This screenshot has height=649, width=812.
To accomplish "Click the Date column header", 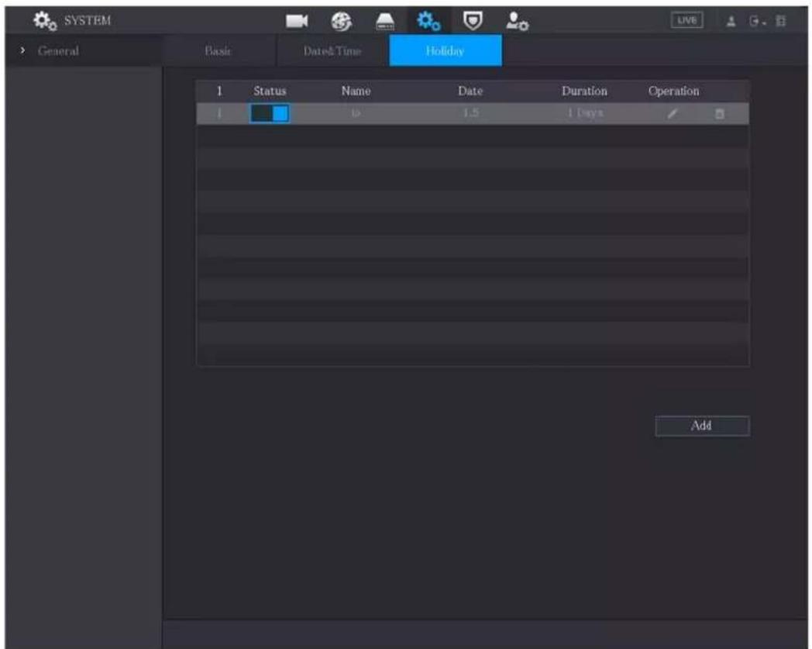I will pos(470,91).
